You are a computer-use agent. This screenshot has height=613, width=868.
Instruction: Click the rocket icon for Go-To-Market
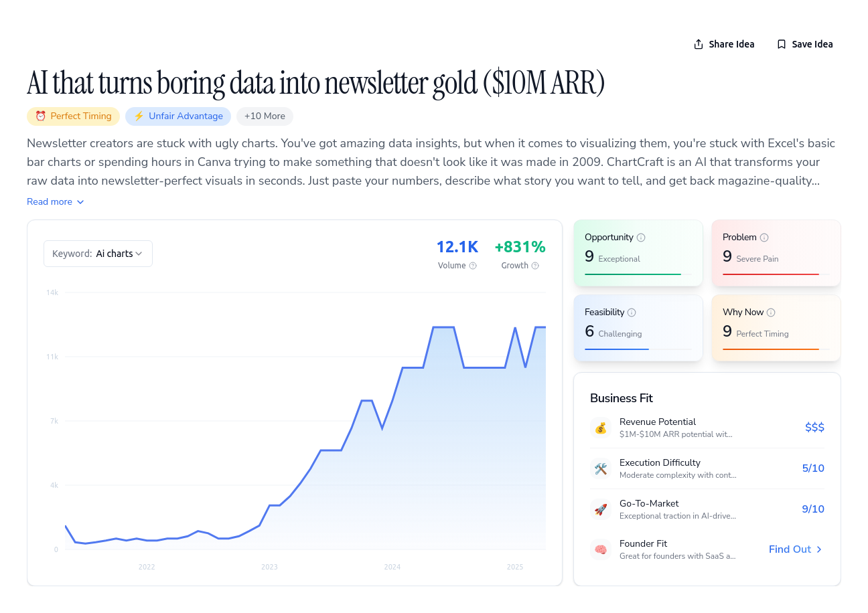tap(601, 509)
